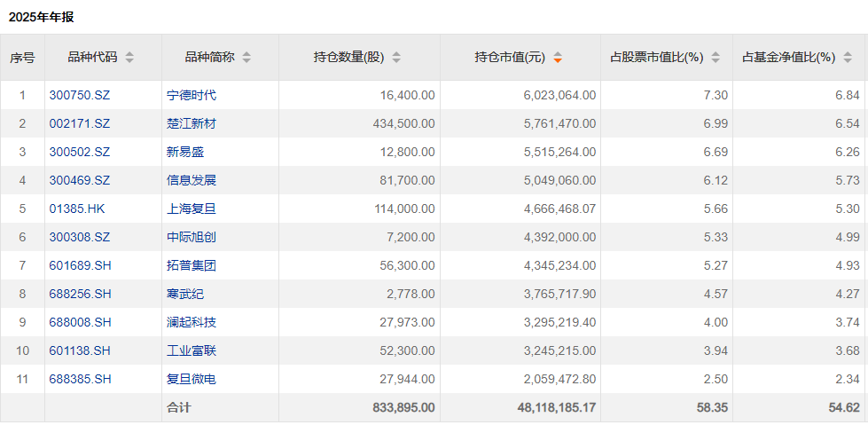Select 新易盛 stock name

tap(185, 152)
